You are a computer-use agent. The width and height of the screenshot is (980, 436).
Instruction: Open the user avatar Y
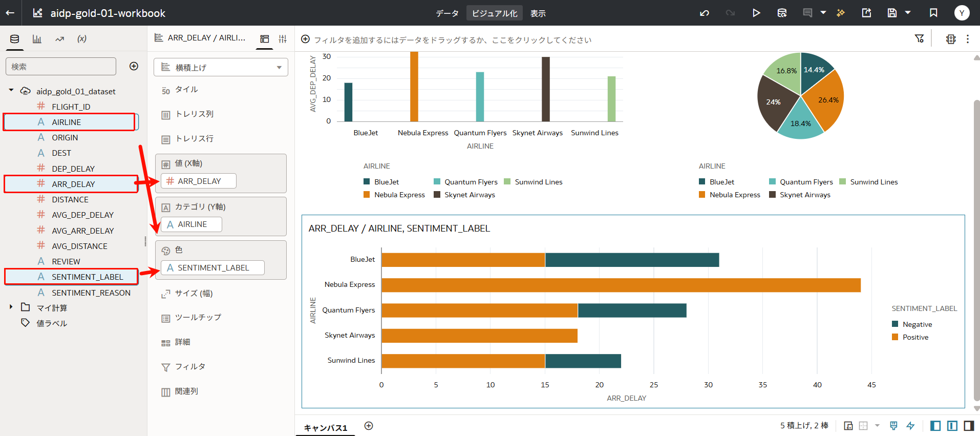click(962, 13)
